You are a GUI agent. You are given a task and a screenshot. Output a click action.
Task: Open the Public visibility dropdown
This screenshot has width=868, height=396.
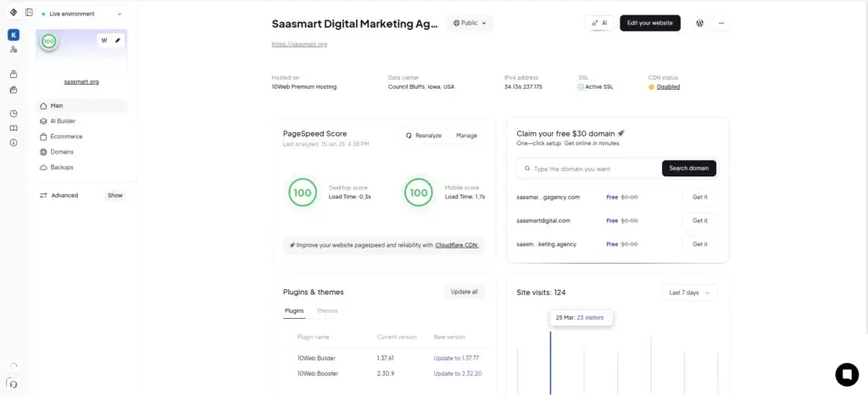[470, 23]
